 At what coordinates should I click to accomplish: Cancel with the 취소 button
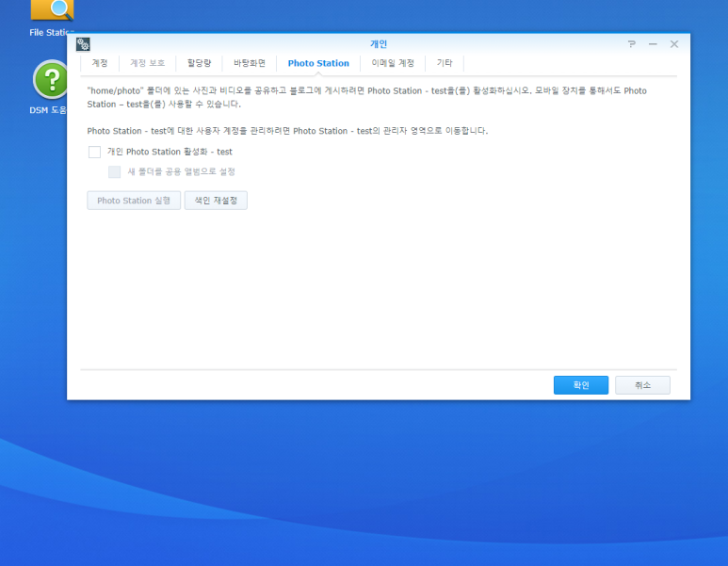(642, 385)
